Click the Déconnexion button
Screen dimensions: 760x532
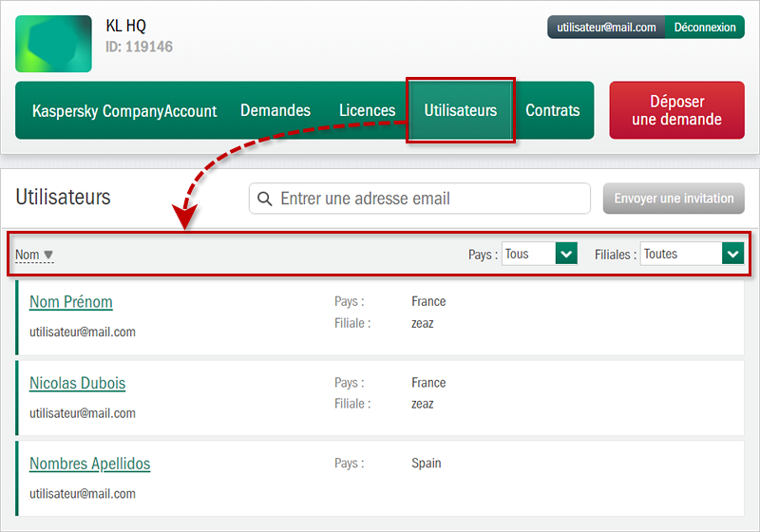coord(705,28)
